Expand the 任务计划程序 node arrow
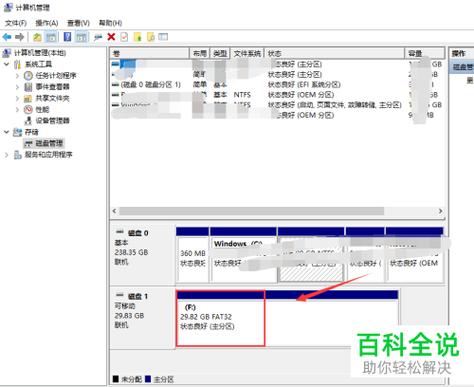474x387 pixels. 17,75
